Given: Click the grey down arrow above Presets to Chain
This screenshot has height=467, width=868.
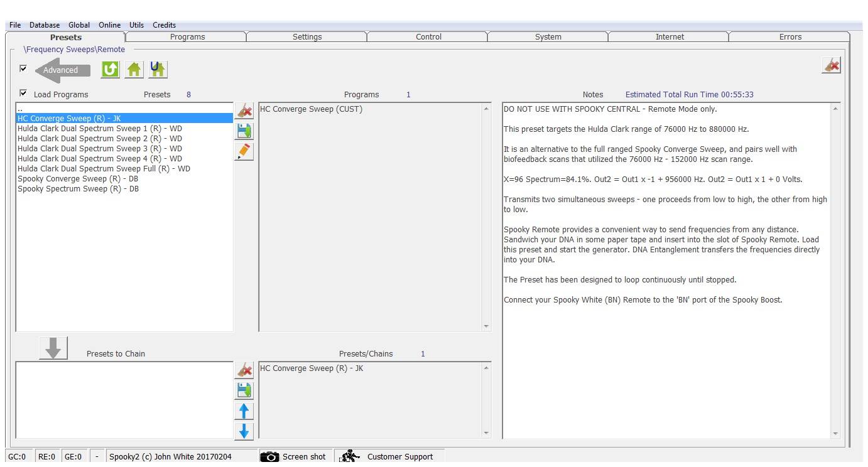Looking at the screenshot, I should coord(53,348).
